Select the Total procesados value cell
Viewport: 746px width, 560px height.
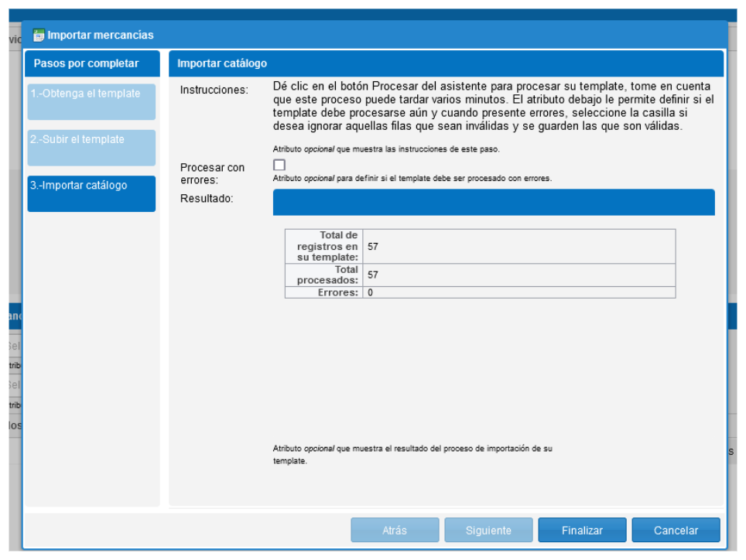click(518, 275)
